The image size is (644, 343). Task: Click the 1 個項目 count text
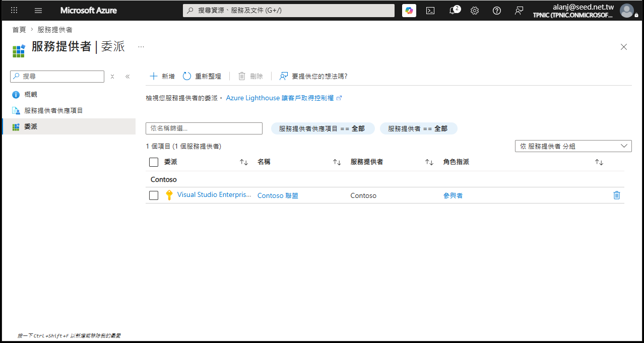(x=183, y=146)
